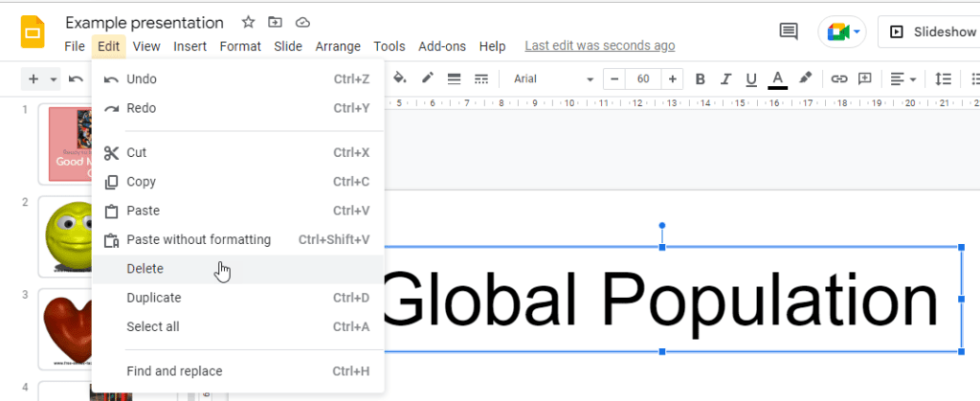Click the toolbar undo arrow

[x=76, y=79]
